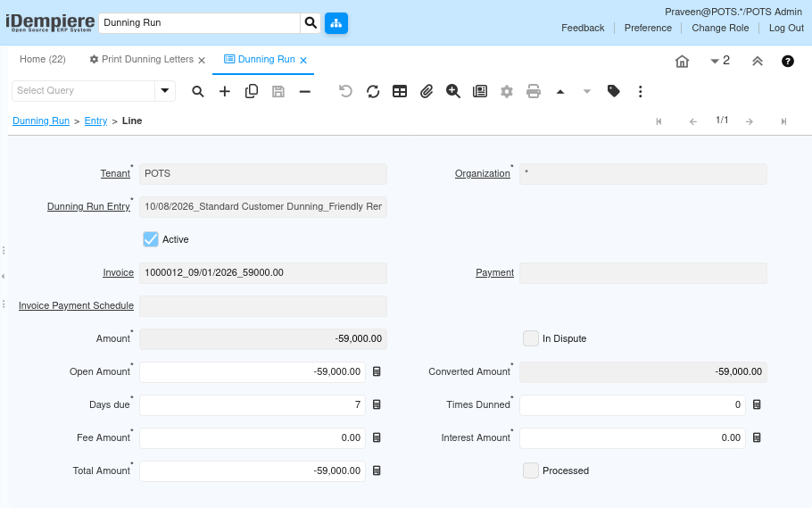Viewport: 812px width, 508px height.
Task: Click the Undo changes icon
Action: click(x=346, y=92)
